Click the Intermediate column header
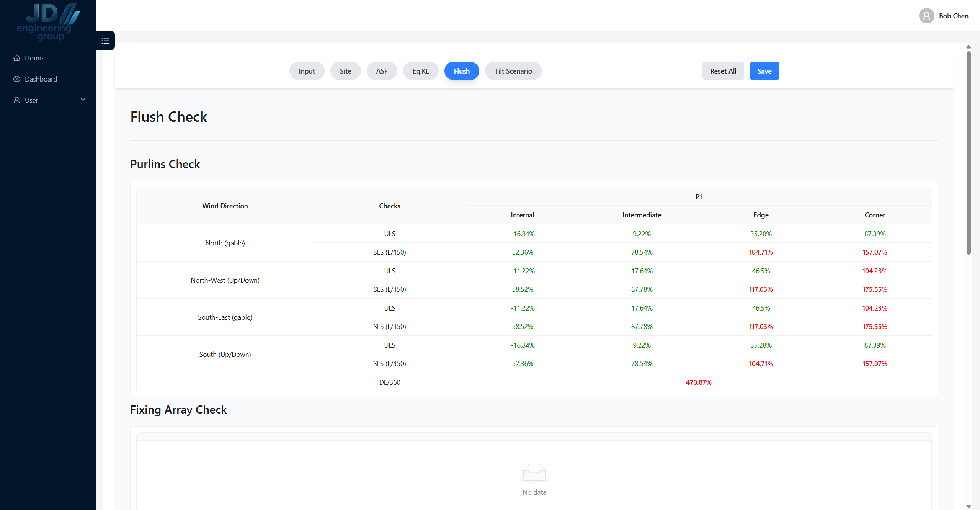Image resolution: width=980 pixels, height=510 pixels. (x=642, y=215)
